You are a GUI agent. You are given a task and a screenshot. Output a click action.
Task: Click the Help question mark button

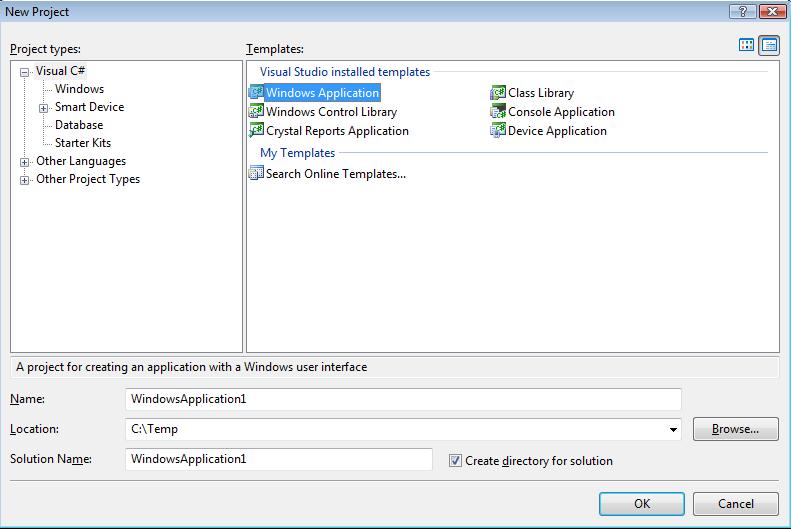tap(742, 10)
